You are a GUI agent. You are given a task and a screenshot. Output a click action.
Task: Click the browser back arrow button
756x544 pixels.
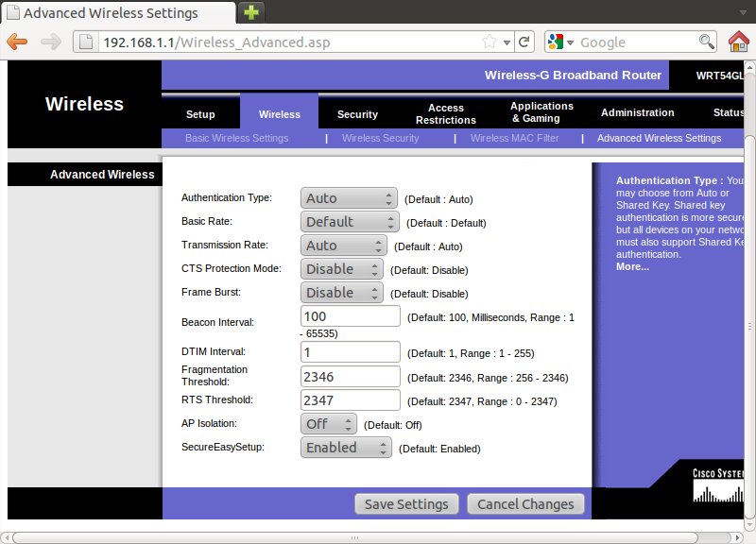[x=17, y=42]
